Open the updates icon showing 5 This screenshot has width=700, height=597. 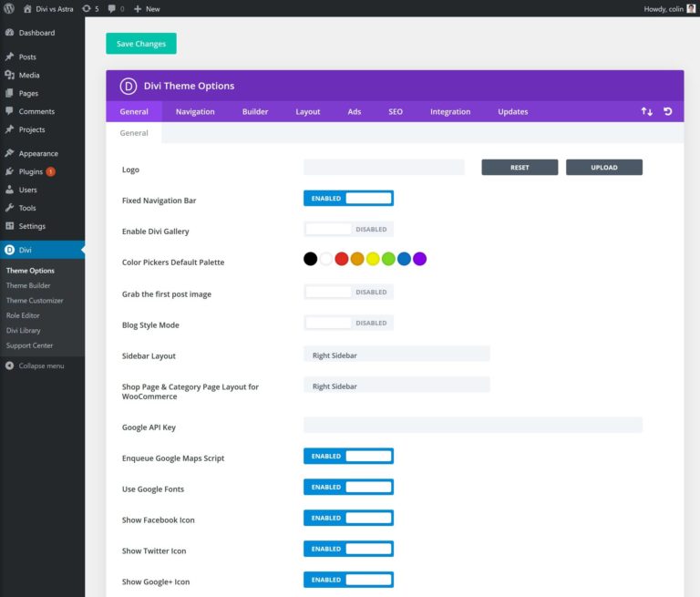point(87,8)
